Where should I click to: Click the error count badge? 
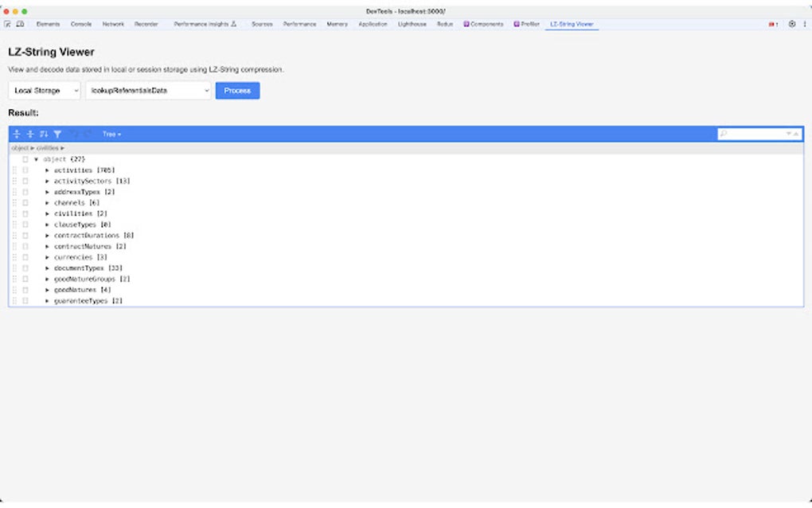pos(772,24)
